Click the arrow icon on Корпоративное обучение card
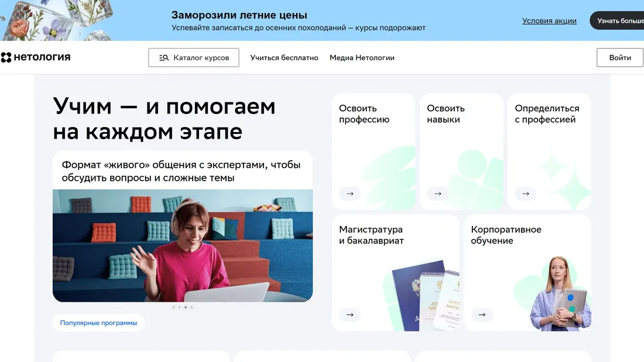Viewport: 644px width, 362px height. pyautogui.click(x=482, y=315)
